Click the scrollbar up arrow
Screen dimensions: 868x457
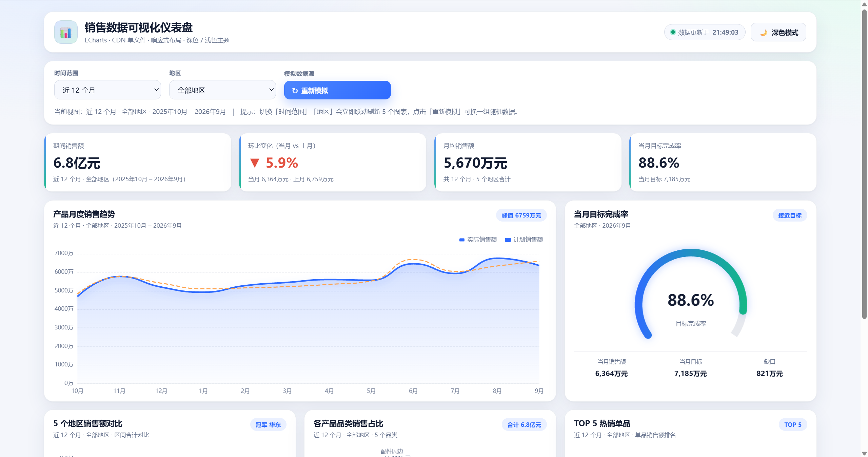[864, 4]
